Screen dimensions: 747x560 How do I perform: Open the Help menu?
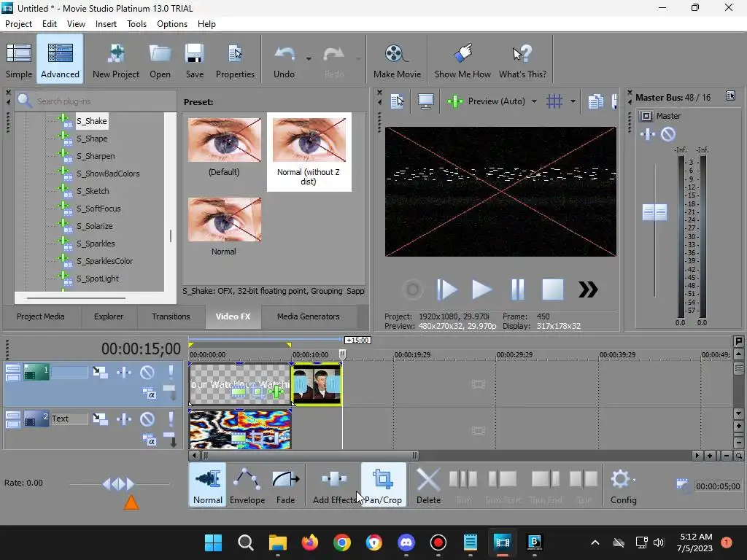click(206, 24)
